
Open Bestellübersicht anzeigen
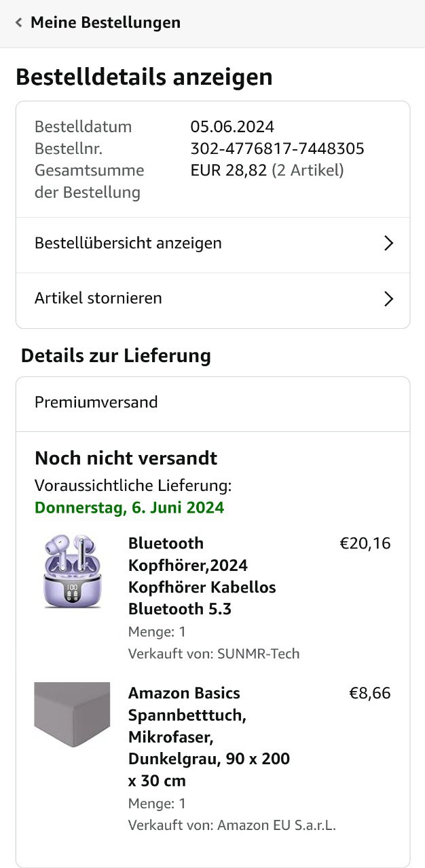(128, 243)
